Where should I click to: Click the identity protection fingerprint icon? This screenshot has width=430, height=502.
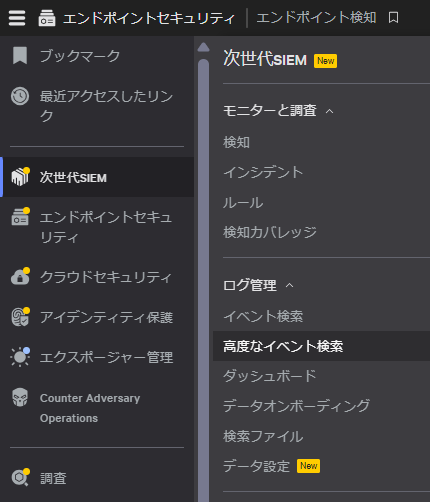pyautogui.click(x=20, y=317)
